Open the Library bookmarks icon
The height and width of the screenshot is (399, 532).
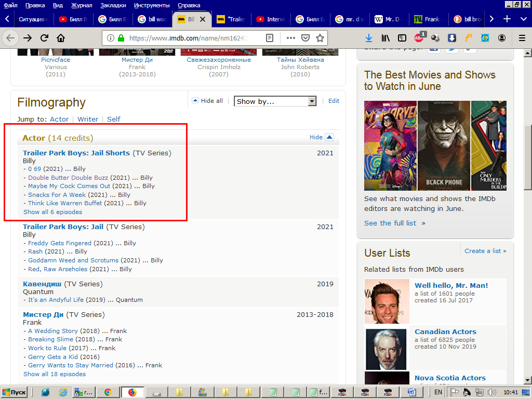(385, 38)
